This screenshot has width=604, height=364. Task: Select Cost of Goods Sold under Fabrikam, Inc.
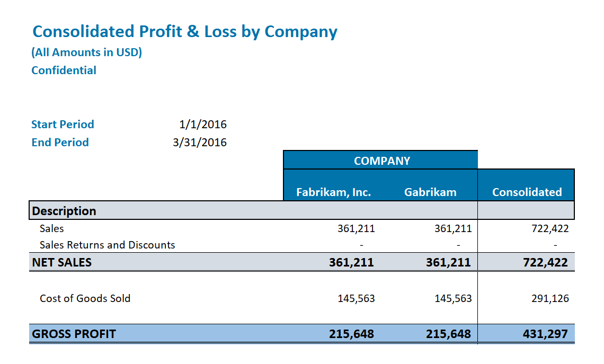point(357,298)
